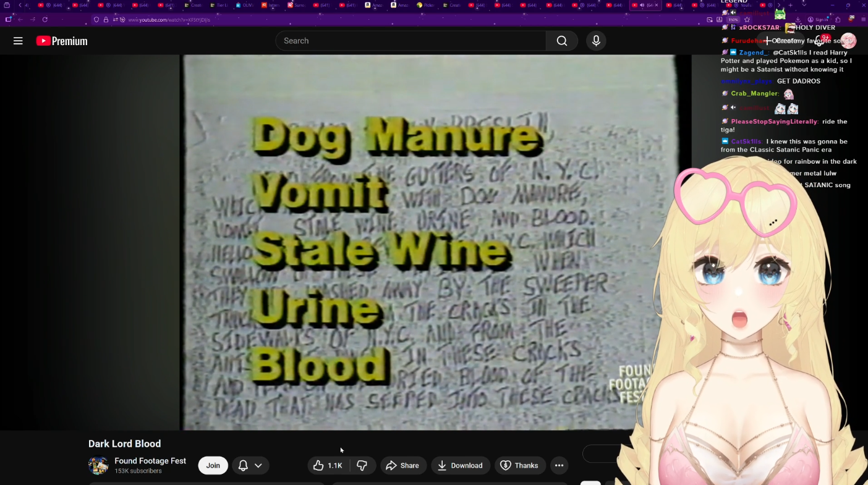Send a Thanks to the creator
The height and width of the screenshot is (485, 868).
tap(520, 465)
